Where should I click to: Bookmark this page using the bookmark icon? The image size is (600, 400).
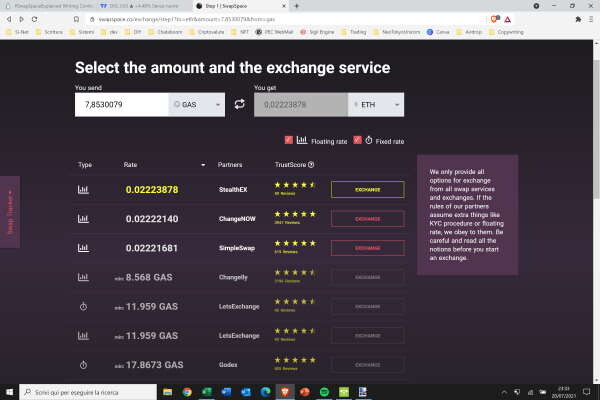[x=77, y=19]
